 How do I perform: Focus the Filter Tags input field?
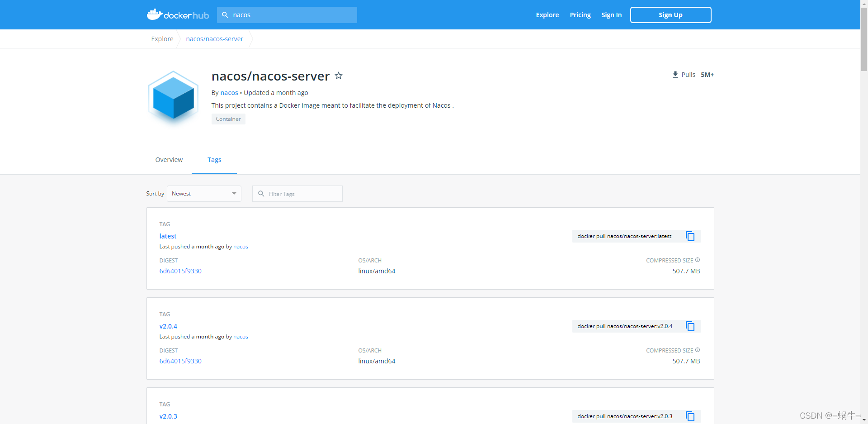point(297,194)
